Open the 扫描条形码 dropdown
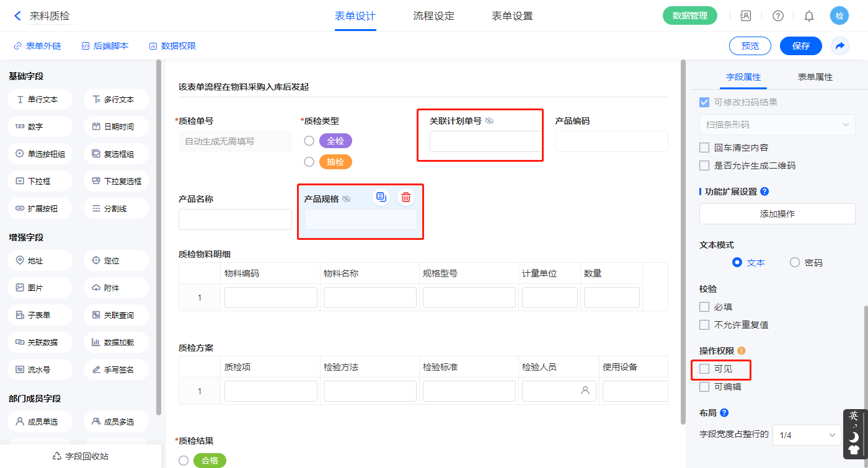 777,125
